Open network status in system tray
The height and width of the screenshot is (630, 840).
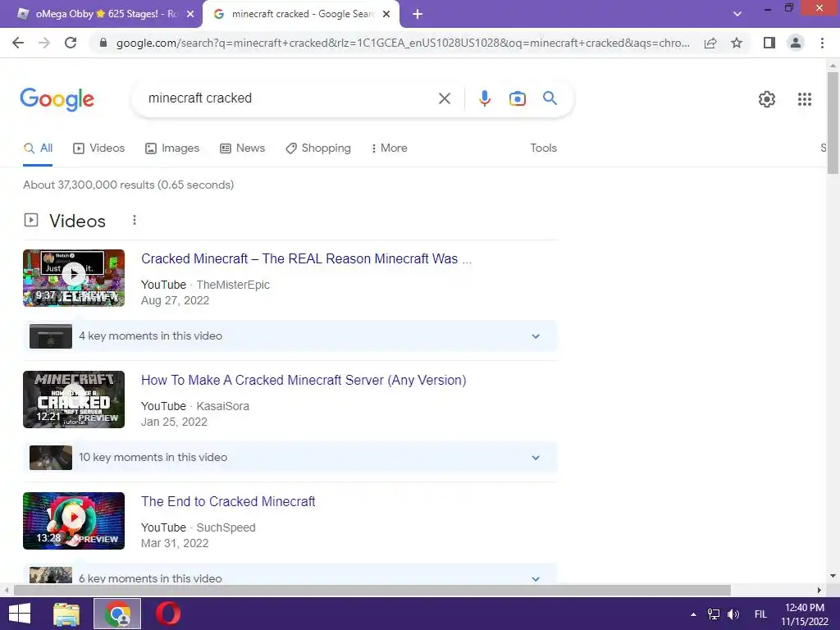click(x=714, y=614)
